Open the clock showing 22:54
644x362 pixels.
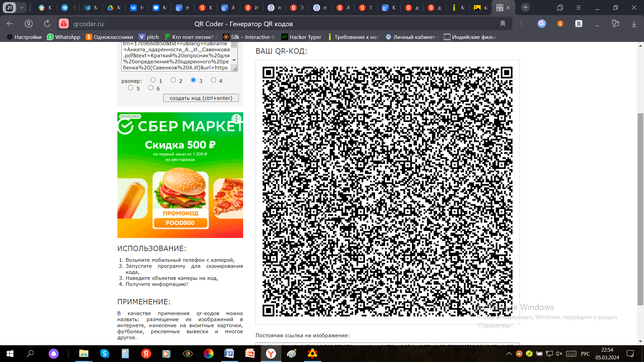click(x=607, y=354)
